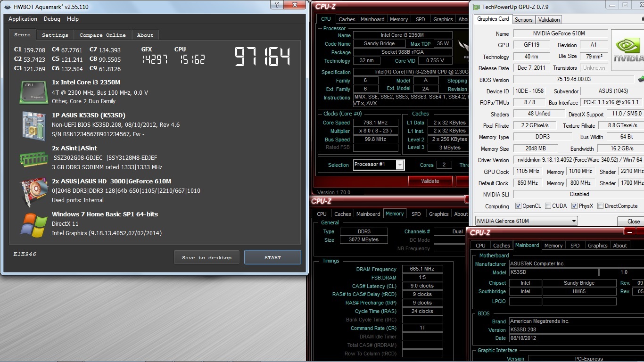The width and height of the screenshot is (644, 362).
Task: Click the DRAM Frequency value 665.1 MHz
Action: pyautogui.click(x=422, y=269)
